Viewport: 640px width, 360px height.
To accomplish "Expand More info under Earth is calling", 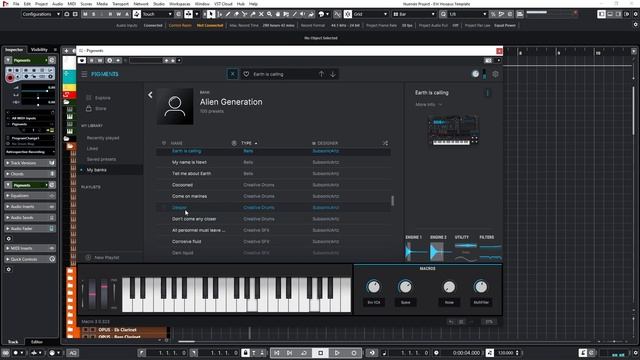I will 429,104.
